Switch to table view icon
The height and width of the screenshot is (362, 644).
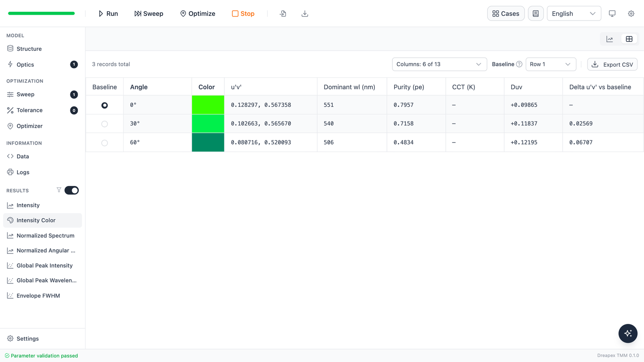pyautogui.click(x=629, y=39)
